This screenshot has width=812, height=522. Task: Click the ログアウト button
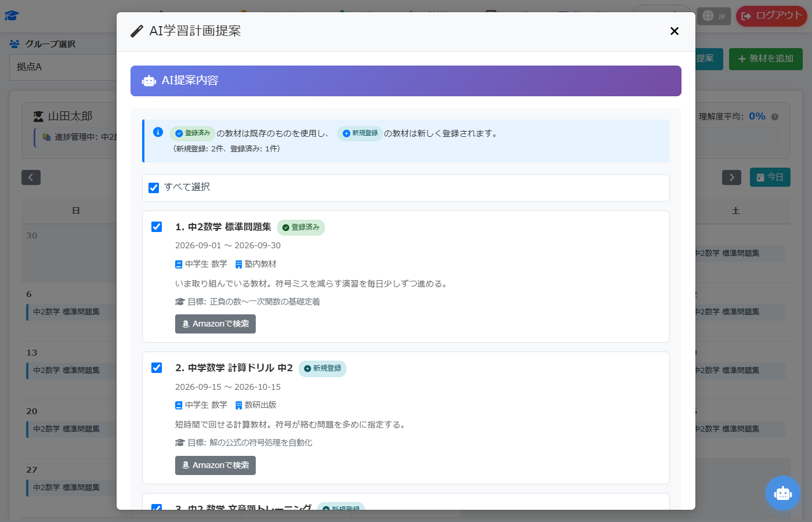pos(771,16)
